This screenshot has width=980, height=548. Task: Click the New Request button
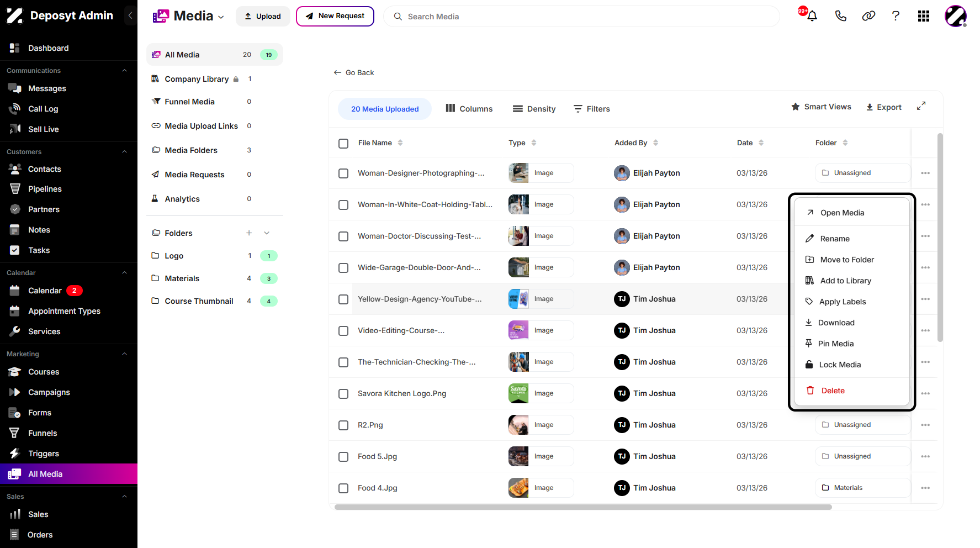point(335,16)
